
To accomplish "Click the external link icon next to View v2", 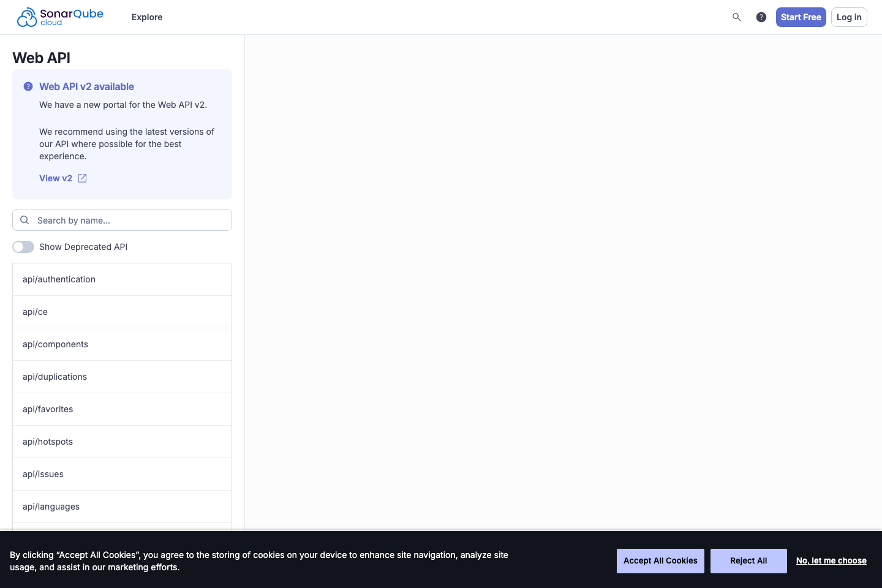I will click(83, 178).
